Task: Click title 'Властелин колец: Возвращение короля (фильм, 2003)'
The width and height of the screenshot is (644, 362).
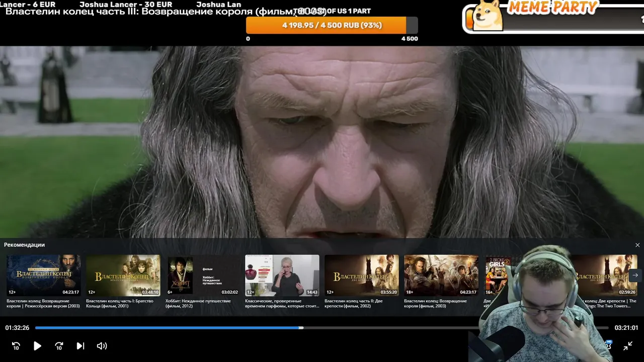Action: 435,303
